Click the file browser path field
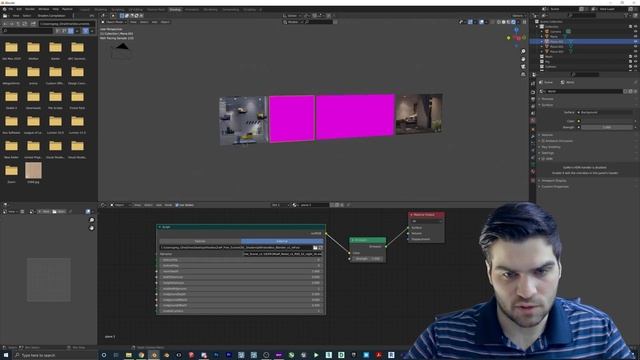 (67, 24)
